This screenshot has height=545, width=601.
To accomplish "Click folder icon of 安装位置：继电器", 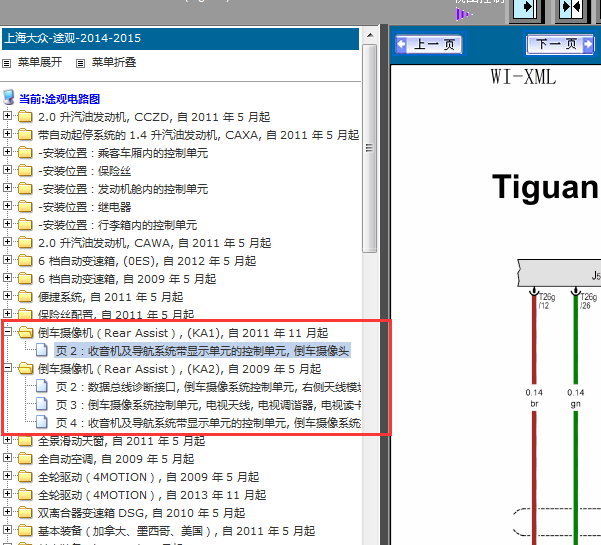I will pos(25,206).
